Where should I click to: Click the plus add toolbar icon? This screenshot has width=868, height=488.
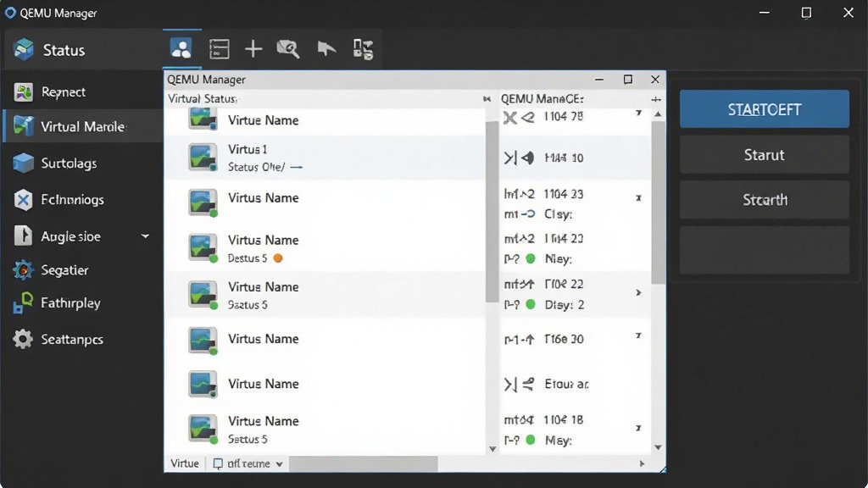point(253,49)
